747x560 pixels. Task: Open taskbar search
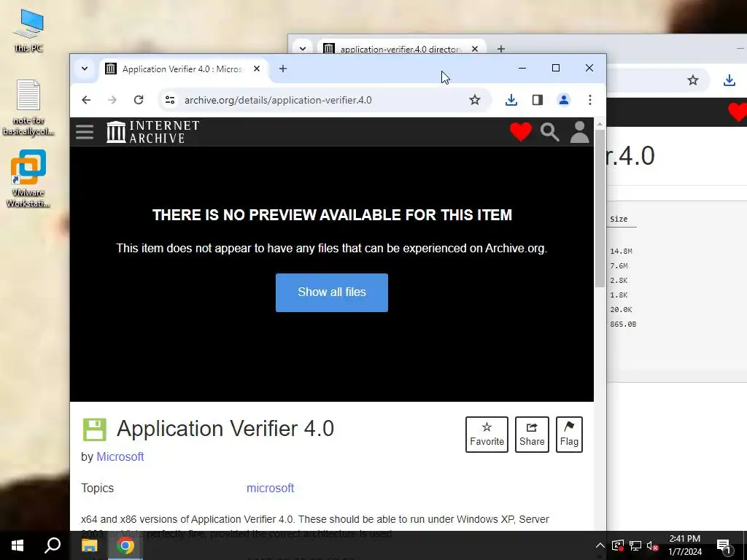[53, 545]
